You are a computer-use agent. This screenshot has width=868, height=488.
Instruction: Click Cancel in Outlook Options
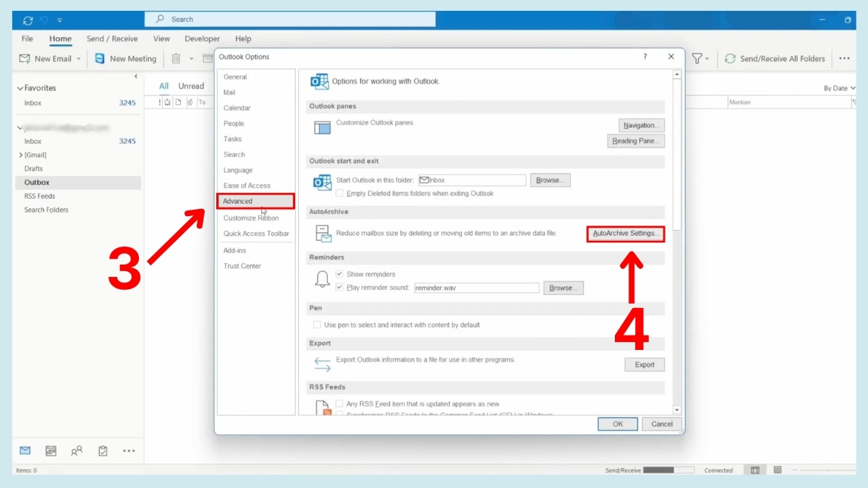click(x=662, y=424)
